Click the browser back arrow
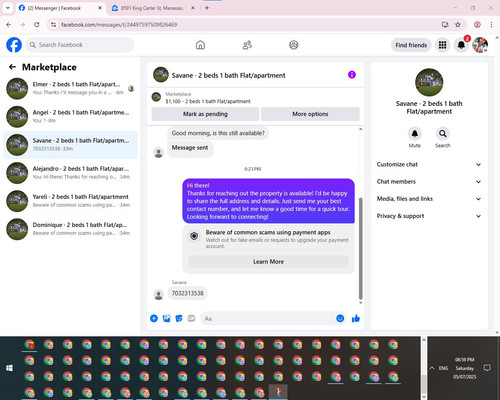The width and height of the screenshot is (500, 400). coord(9,25)
